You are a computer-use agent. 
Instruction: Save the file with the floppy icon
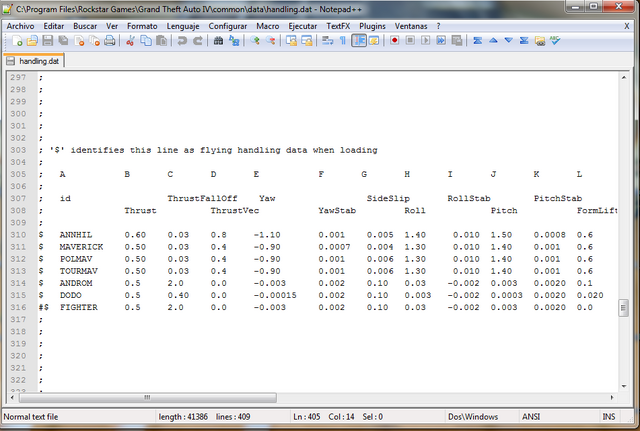coord(48,40)
